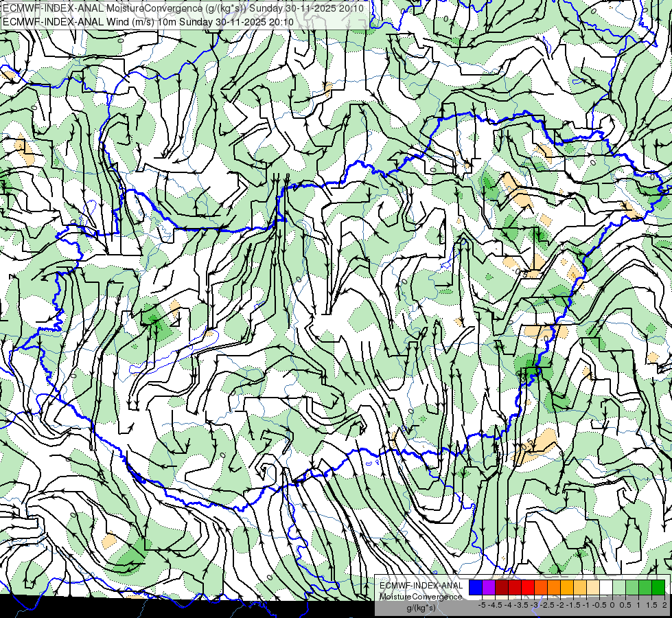Click the dark maroon swatch (-4.5 to -4)
672x618 pixels.
[502, 587]
